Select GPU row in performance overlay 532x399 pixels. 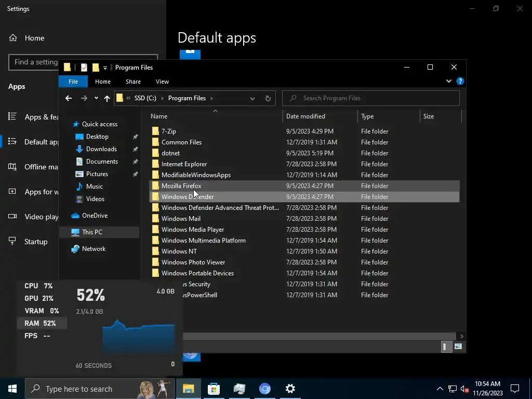click(x=42, y=298)
